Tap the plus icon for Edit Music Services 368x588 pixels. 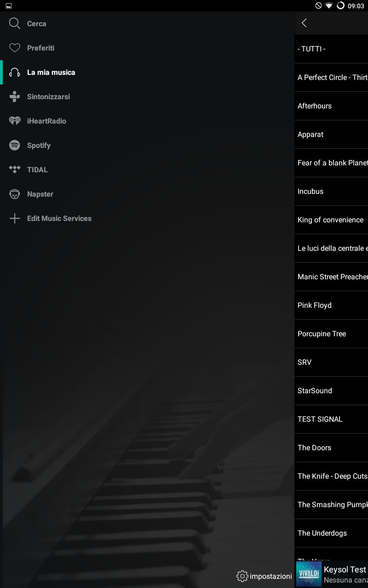[15, 218]
